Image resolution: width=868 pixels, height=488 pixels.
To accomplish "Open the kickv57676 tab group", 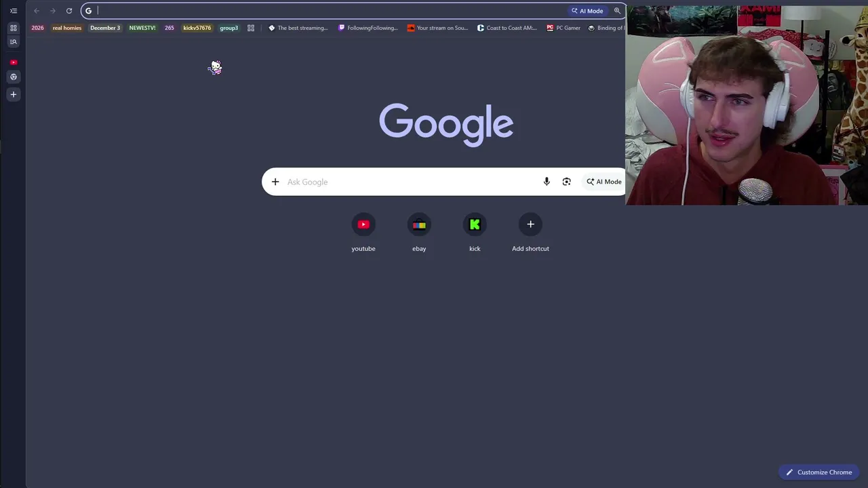I will coord(197,28).
